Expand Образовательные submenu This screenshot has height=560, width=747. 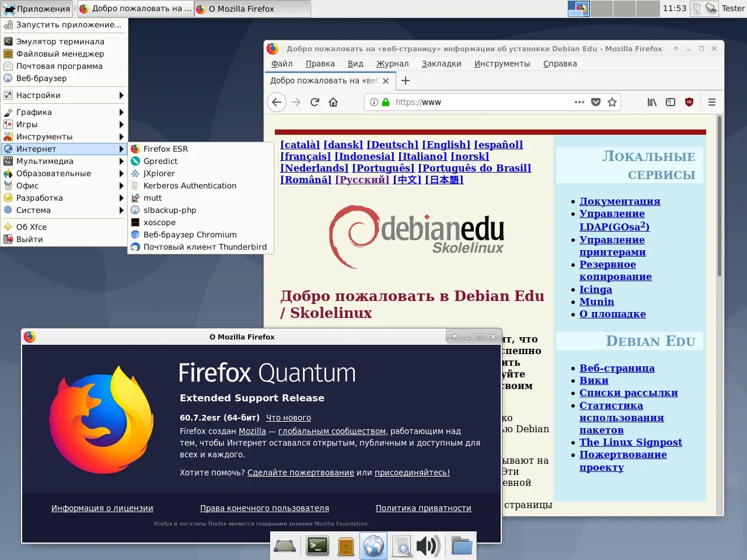64,173
